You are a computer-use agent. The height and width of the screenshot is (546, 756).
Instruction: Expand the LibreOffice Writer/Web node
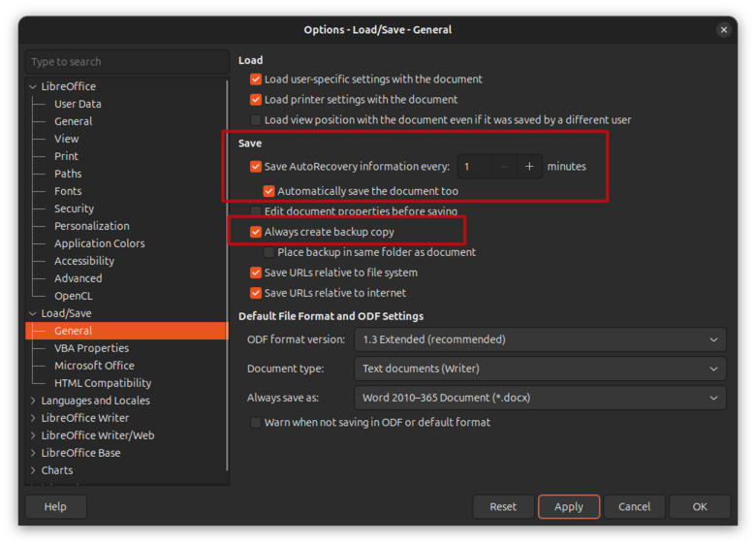click(33, 435)
